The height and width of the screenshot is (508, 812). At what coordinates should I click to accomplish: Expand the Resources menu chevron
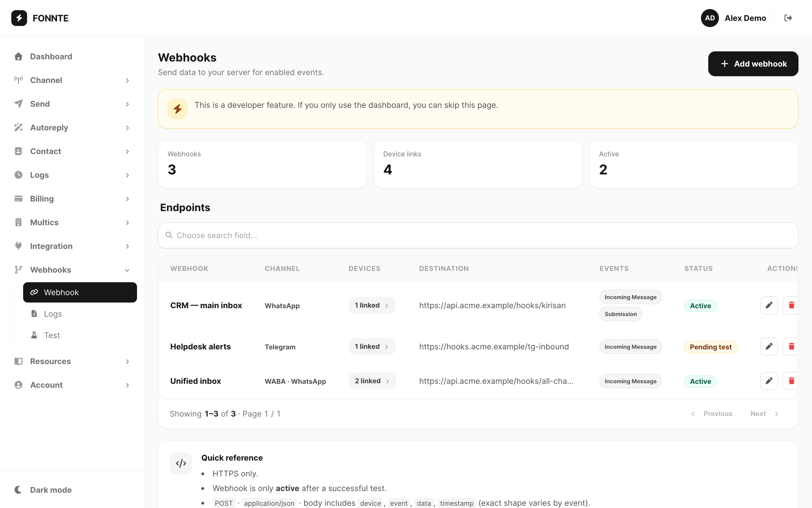click(127, 362)
